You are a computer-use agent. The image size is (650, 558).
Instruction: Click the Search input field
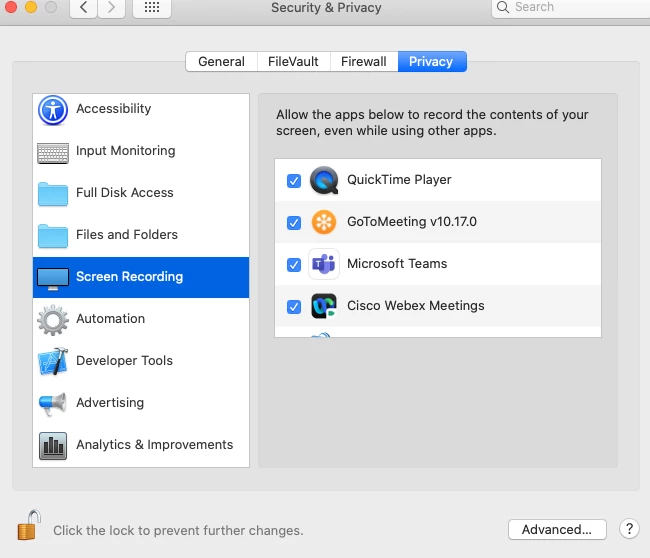coord(572,7)
